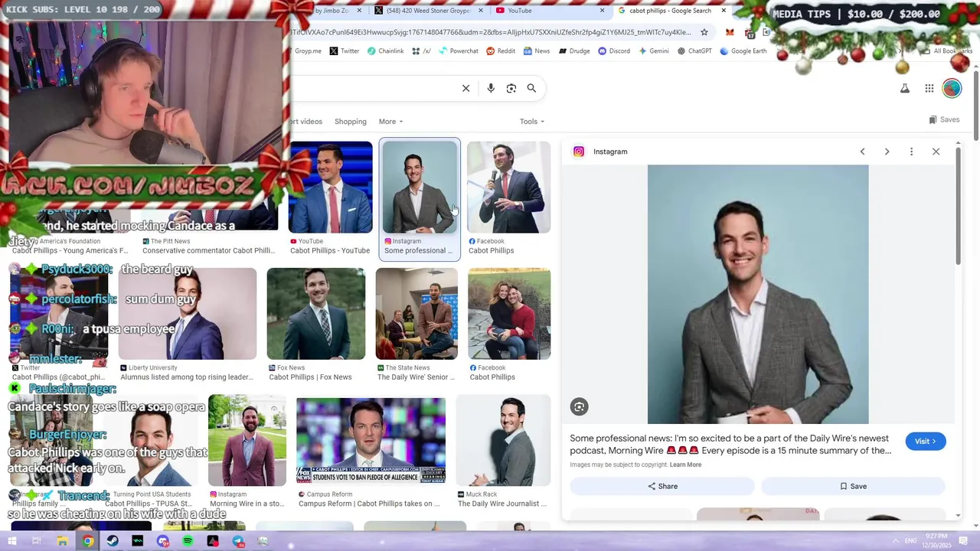Screen dimensions: 980x551
Task: Open the News bookmark
Action: pyautogui.click(x=536, y=51)
